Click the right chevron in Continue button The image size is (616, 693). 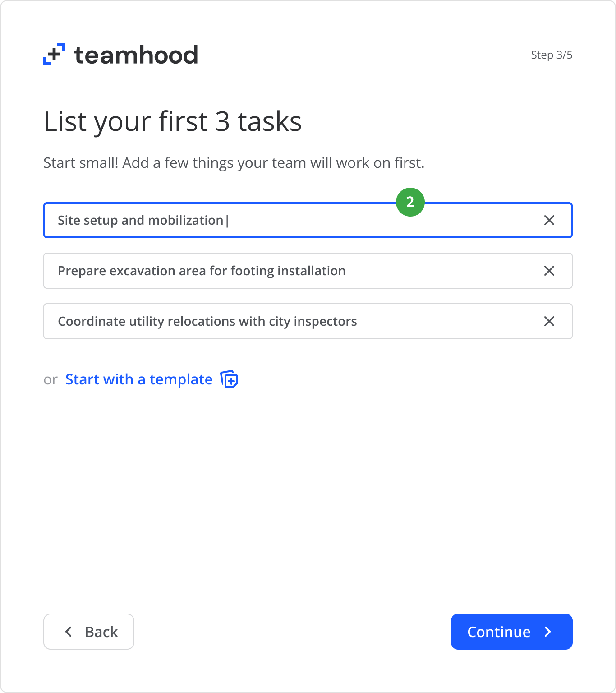(x=548, y=632)
